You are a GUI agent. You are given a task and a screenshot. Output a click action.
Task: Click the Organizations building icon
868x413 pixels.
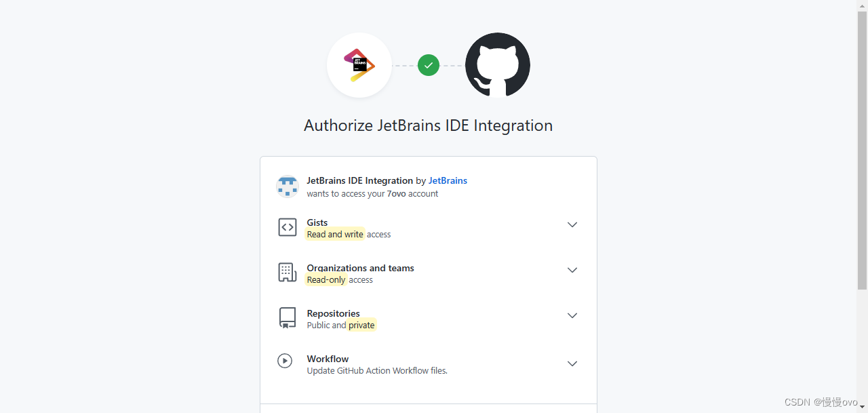click(x=288, y=273)
